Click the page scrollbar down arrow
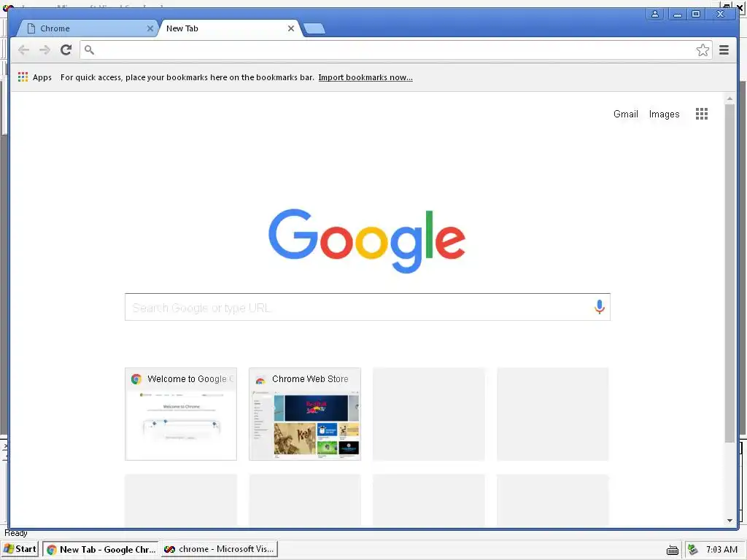This screenshot has height=560, width=747. point(729,521)
